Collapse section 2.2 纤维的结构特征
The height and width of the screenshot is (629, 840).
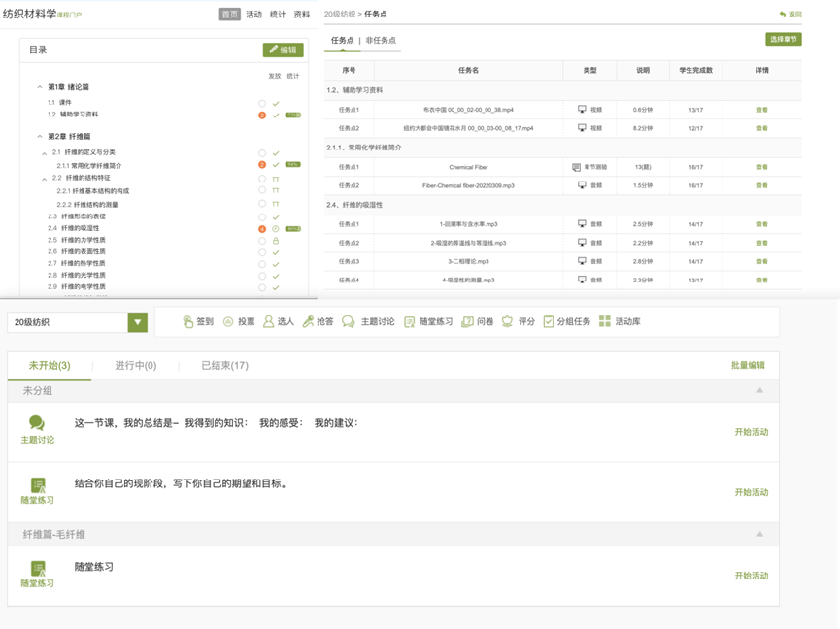click(x=45, y=179)
